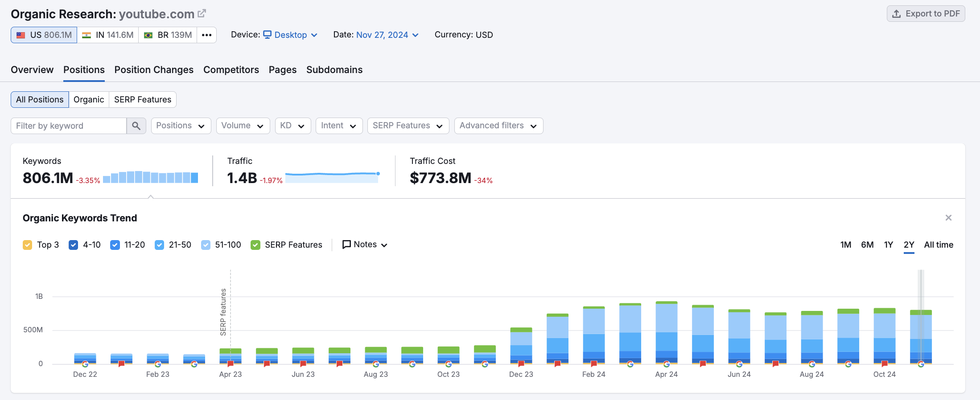Open red note flag under Jun 23
Viewport: 980px width, 400px height.
coord(303,364)
